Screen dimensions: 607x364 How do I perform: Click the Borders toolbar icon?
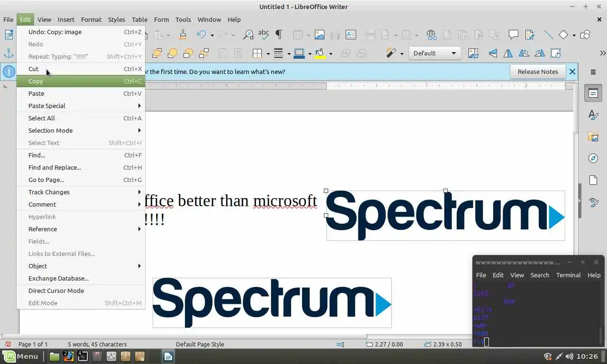(x=258, y=53)
